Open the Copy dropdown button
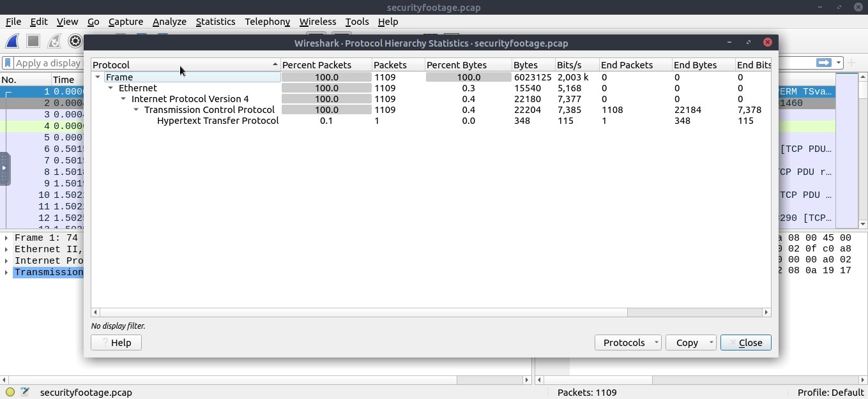Image resolution: width=868 pixels, height=399 pixels. click(x=690, y=343)
